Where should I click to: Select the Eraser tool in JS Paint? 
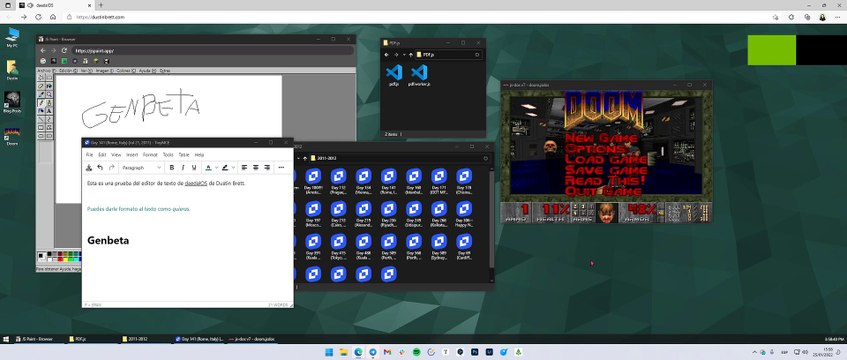[x=41, y=86]
